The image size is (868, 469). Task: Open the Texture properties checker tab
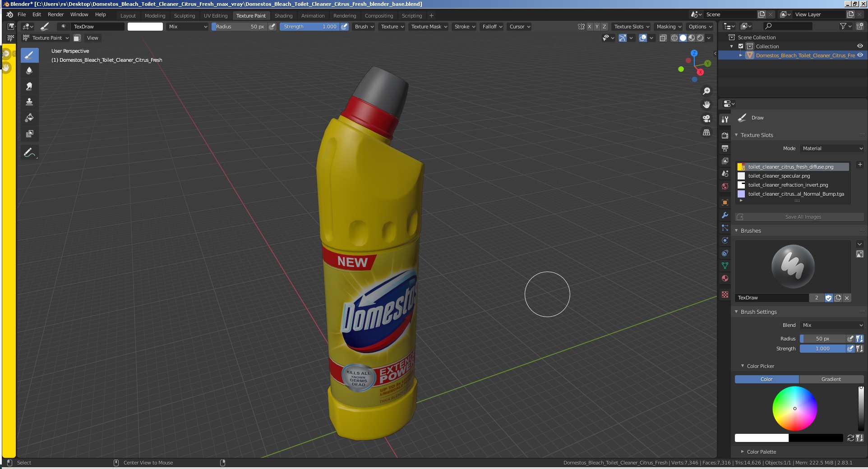725,294
